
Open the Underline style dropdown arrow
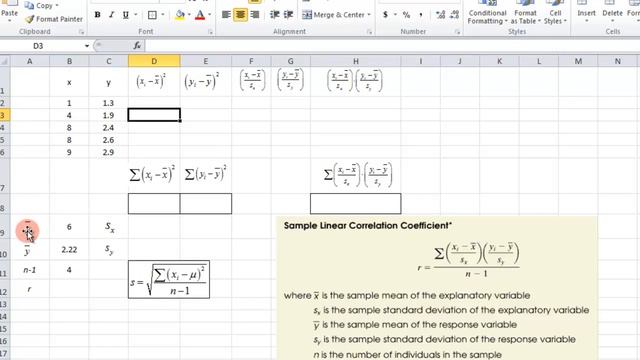[136, 15]
